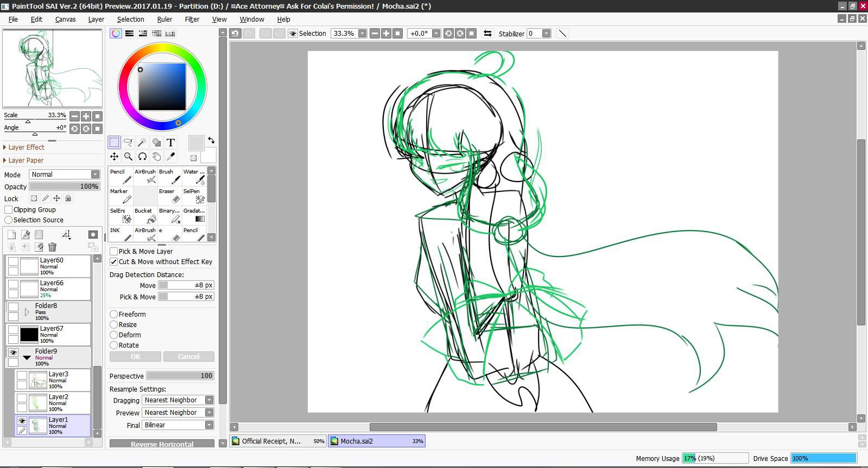Viewport: 868px width, 468px height.
Task: Open the toolbar zoom percentage dropdown
Action: tap(362, 33)
